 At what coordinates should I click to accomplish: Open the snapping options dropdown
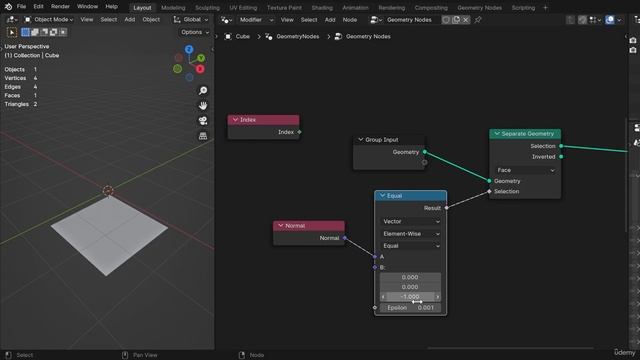pos(595,20)
